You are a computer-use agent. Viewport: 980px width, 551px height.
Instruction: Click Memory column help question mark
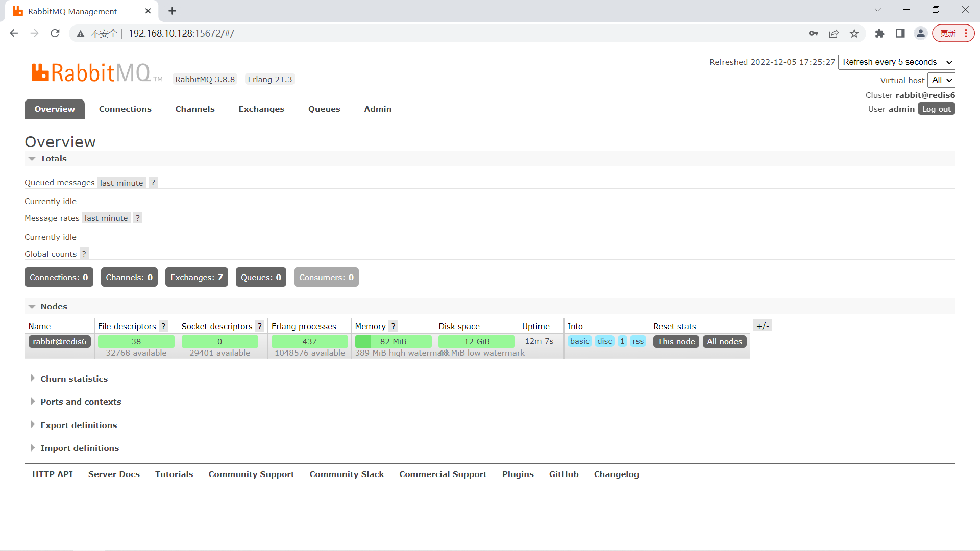[x=393, y=326]
